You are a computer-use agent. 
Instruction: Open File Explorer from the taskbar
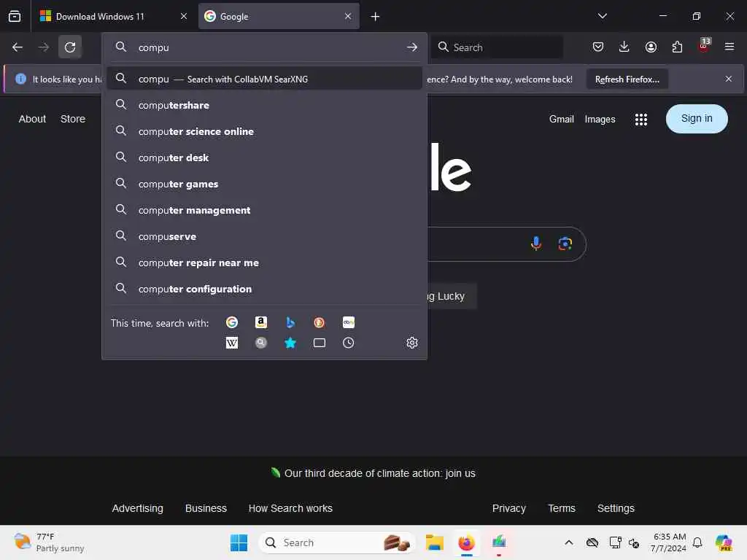pyautogui.click(x=435, y=542)
